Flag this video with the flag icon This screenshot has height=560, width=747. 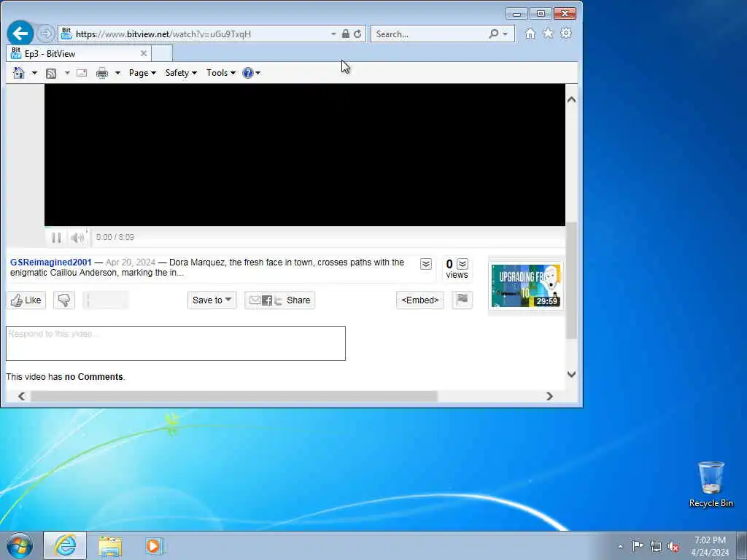[462, 300]
